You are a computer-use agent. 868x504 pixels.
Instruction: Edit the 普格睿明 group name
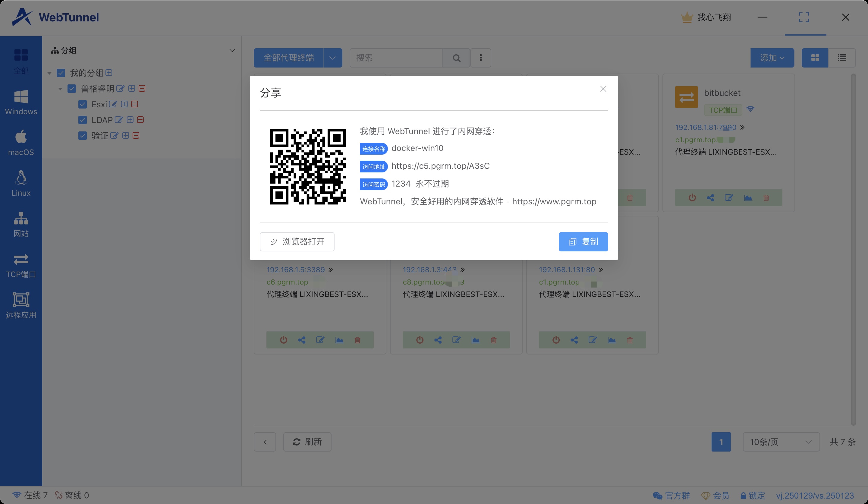[120, 89]
